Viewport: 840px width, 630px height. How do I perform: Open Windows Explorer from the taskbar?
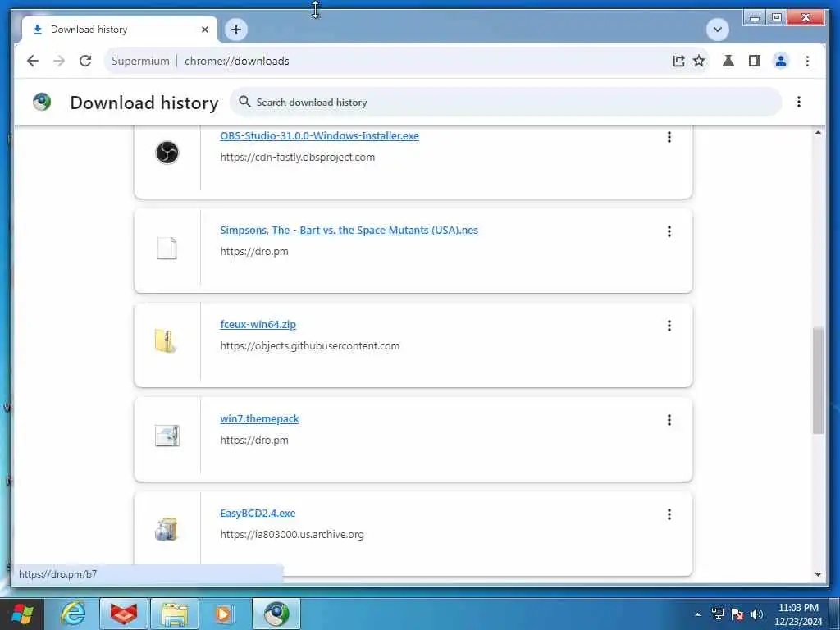tap(175, 614)
